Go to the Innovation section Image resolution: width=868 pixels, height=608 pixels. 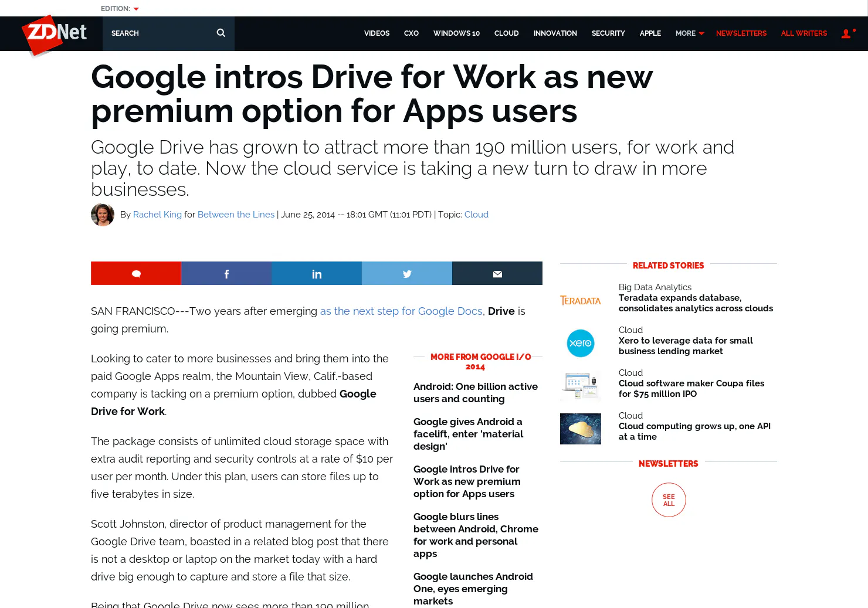point(555,33)
